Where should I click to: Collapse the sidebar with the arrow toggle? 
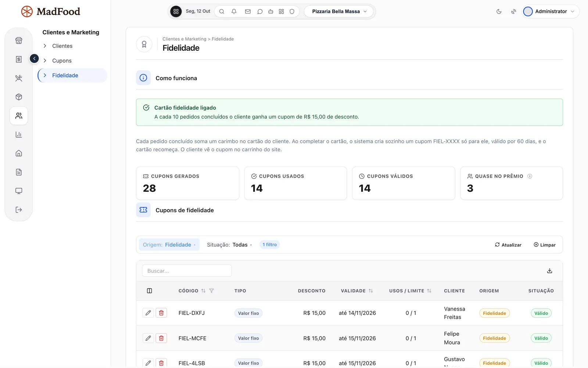pyautogui.click(x=34, y=59)
